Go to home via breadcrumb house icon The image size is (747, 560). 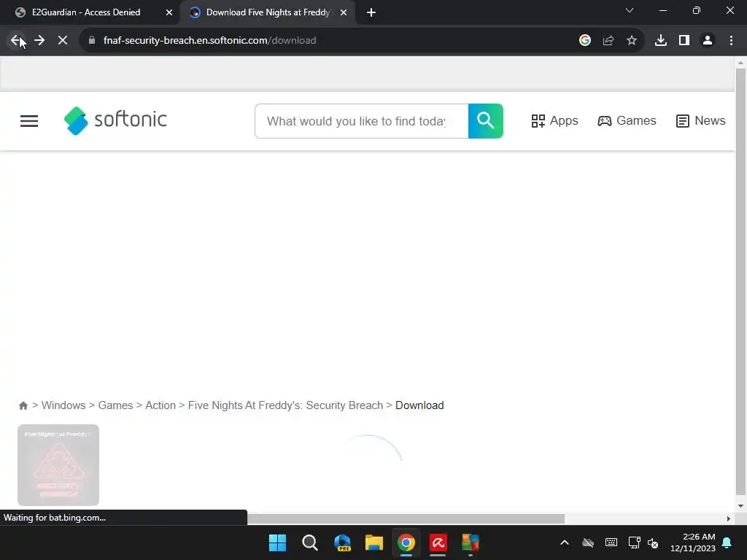23,405
